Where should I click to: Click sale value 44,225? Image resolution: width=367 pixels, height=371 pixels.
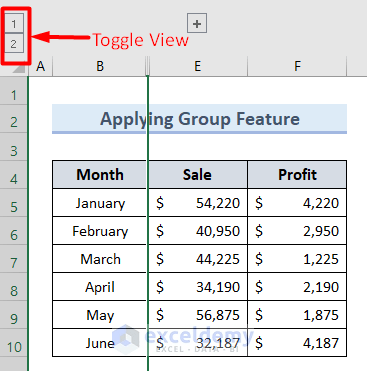(197, 259)
